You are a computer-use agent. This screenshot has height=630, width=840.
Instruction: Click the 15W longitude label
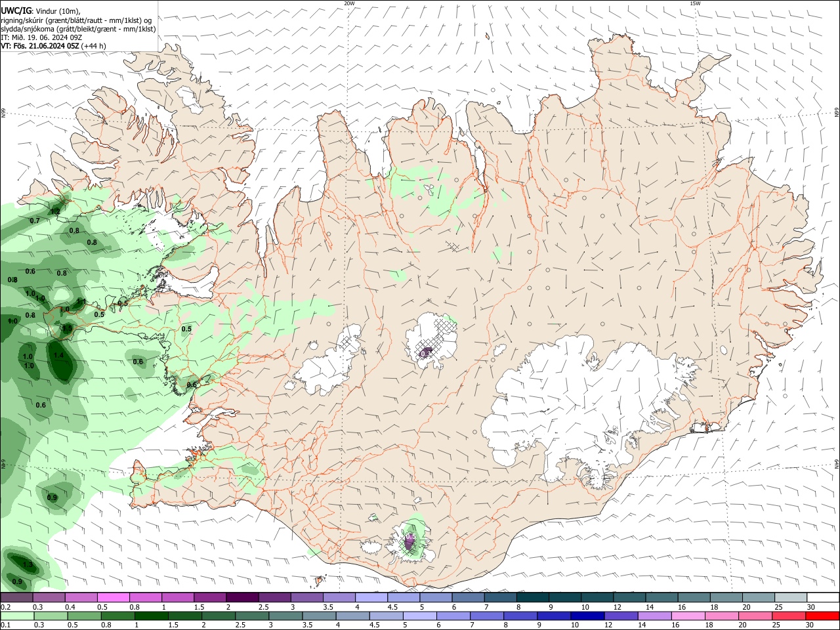(695, 3)
